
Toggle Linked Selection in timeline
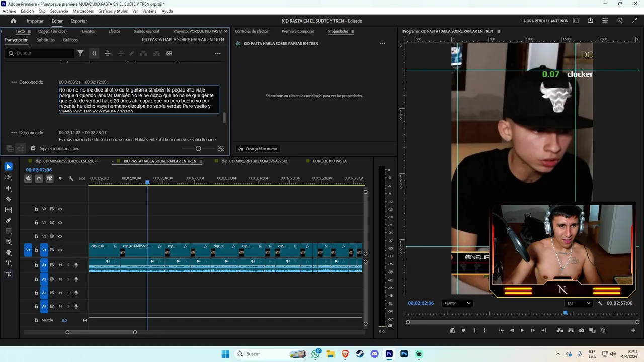pyautogui.click(x=49, y=178)
